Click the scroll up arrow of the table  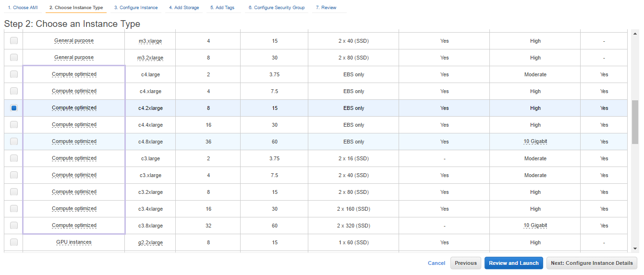click(635, 34)
